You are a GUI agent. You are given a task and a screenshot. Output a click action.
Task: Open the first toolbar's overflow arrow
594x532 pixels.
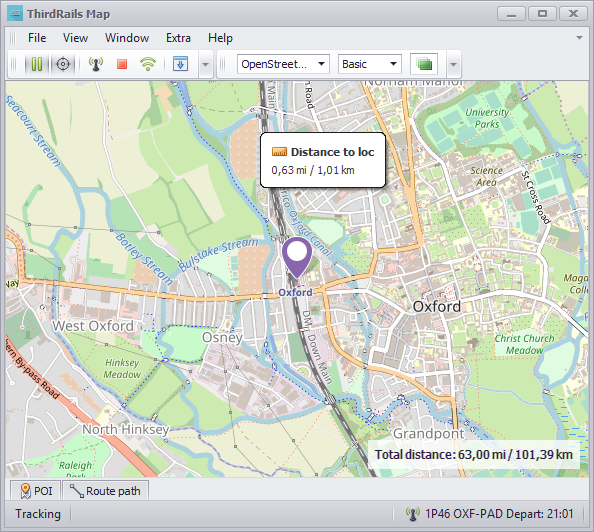(205, 64)
